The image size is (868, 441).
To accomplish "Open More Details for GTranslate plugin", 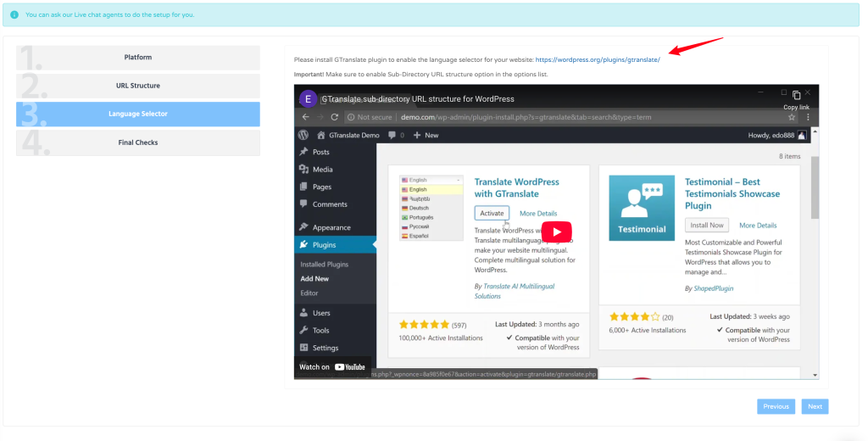I will [538, 214].
